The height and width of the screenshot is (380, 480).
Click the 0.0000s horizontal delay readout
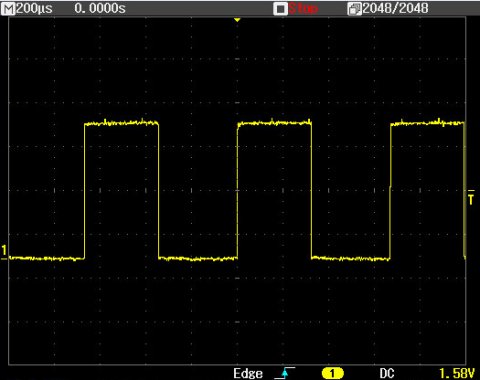click(100, 9)
